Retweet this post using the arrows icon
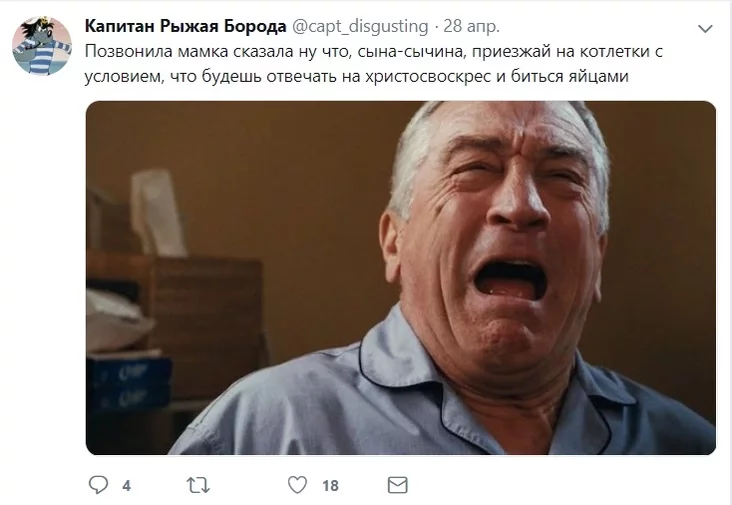 click(198, 485)
